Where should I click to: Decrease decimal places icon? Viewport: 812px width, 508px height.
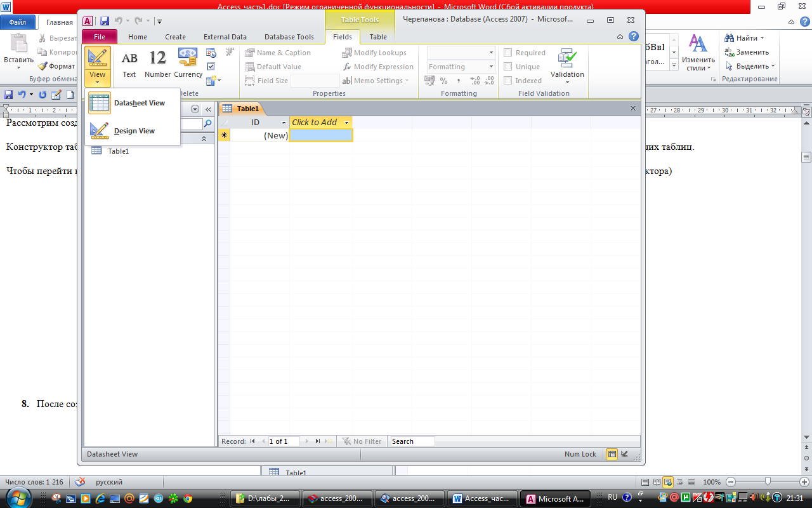pos(489,81)
